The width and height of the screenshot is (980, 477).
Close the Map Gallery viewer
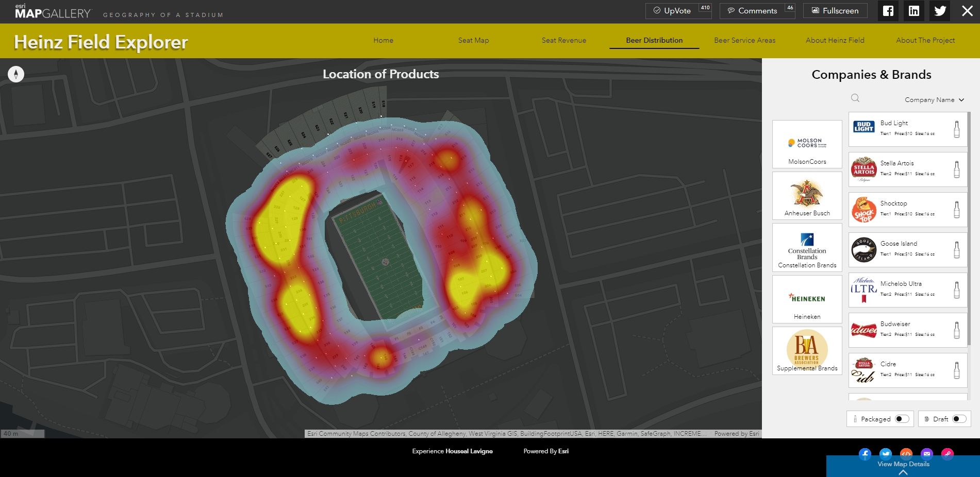click(967, 11)
